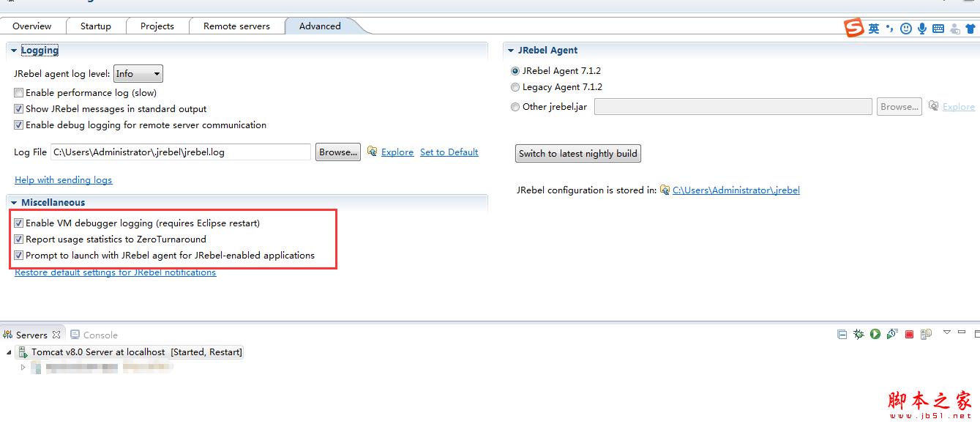Click the greyed Explore link for jrebel.jar
This screenshot has height=424, width=980.
[x=959, y=107]
